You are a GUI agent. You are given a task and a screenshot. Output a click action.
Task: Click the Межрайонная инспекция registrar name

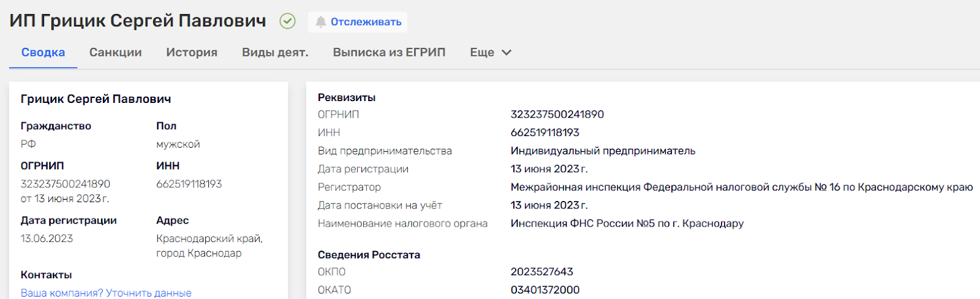coord(741,187)
